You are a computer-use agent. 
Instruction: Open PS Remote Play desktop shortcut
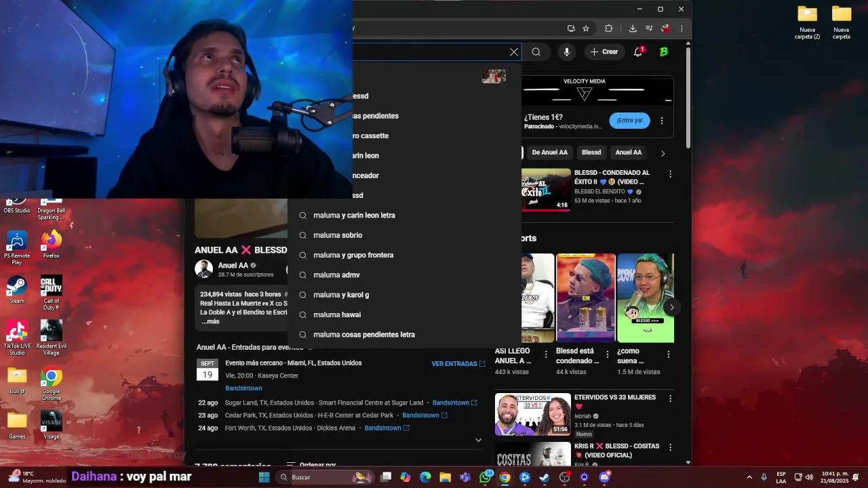coord(17,247)
